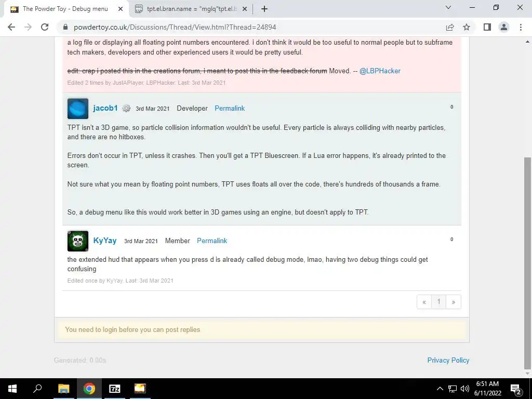Open the browser side panel
The image size is (532, 399).
[487, 27]
